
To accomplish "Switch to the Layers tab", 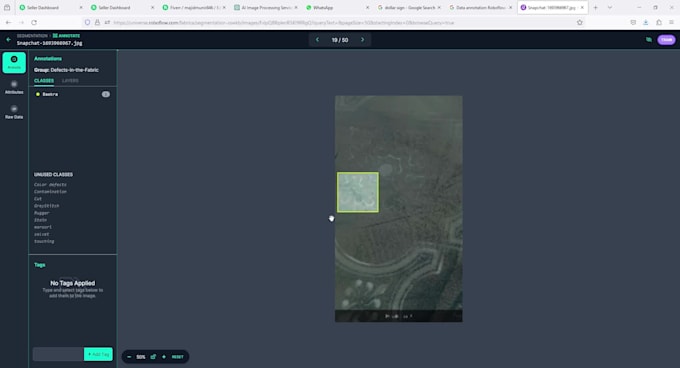I will [x=70, y=81].
